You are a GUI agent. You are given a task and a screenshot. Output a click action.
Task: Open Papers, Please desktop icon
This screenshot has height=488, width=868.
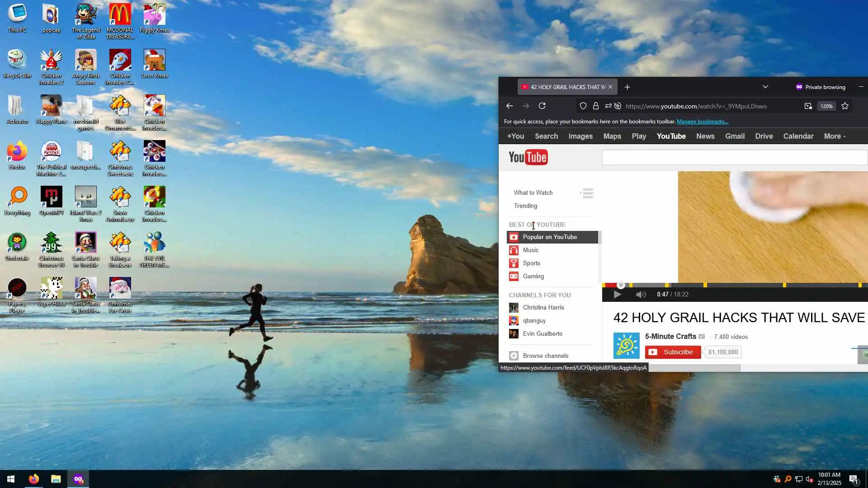coord(17,288)
